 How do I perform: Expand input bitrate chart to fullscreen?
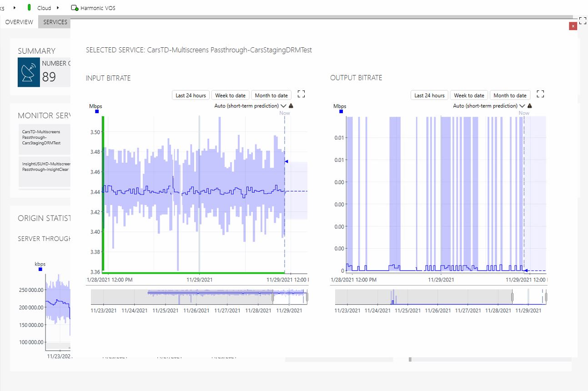click(x=301, y=94)
